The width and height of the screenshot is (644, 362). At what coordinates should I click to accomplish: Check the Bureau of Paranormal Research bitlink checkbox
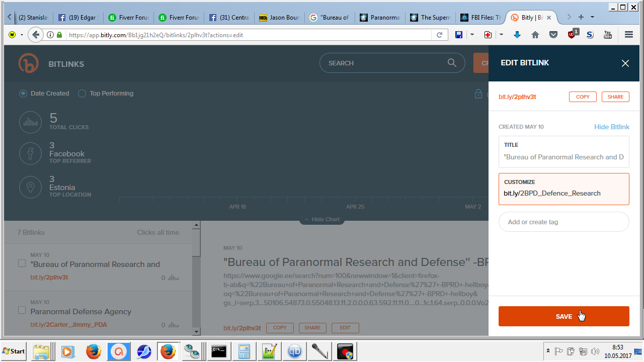point(22,263)
